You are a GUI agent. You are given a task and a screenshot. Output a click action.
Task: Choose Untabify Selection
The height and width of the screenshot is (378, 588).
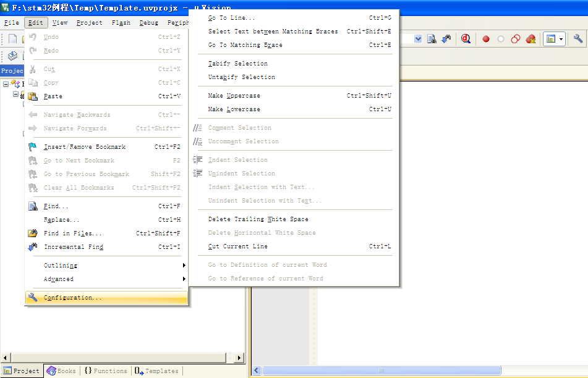point(295,77)
